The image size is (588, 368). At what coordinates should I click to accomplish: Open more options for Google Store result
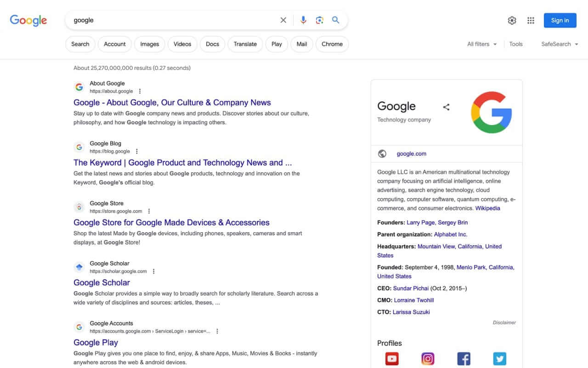[149, 211]
